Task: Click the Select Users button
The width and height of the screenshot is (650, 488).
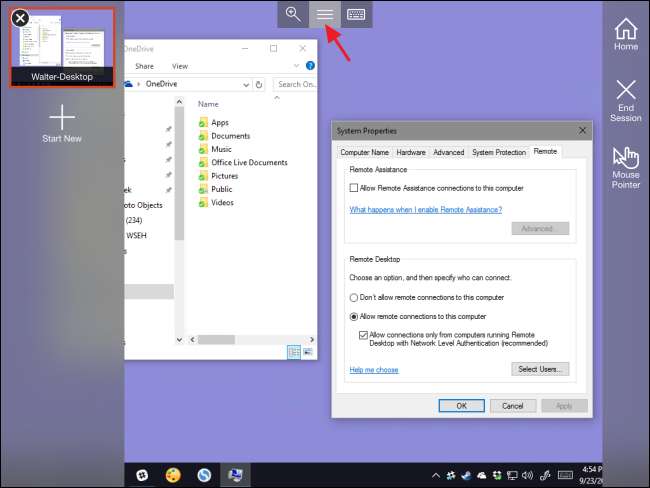Action: click(539, 369)
